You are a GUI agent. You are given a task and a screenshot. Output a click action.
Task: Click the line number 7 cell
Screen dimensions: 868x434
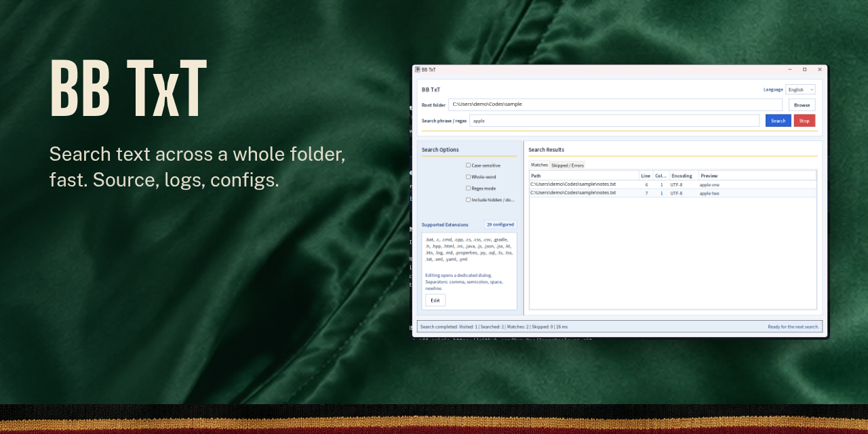click(x=646, y=193)
